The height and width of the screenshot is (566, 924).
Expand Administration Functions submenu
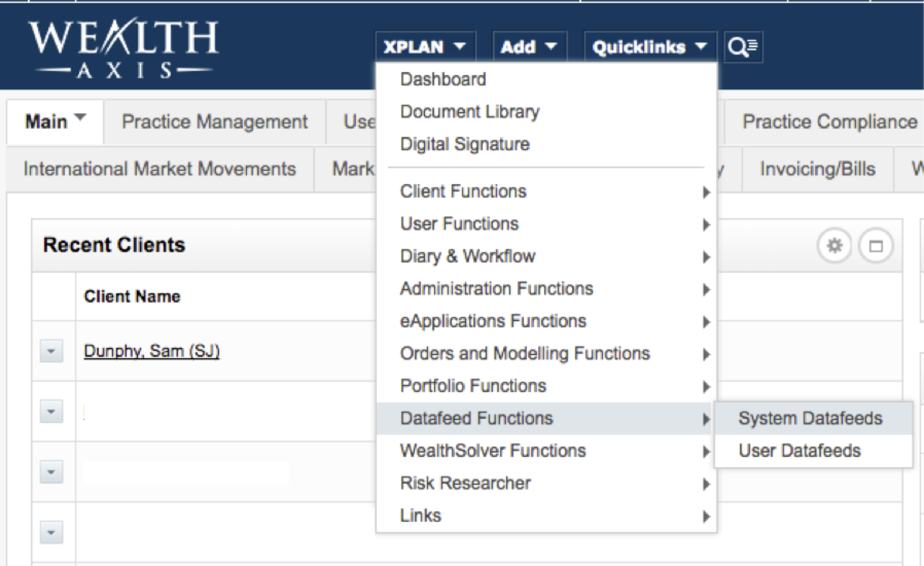pyautogui.click(x=546, y=289)
